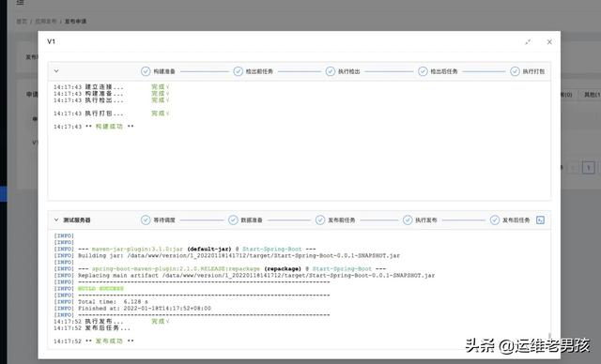Image resolution: width=601 pixels, height=364 pixels.
Task: Click the 发布前任务 step check icon
Action: tap(320, 220)
